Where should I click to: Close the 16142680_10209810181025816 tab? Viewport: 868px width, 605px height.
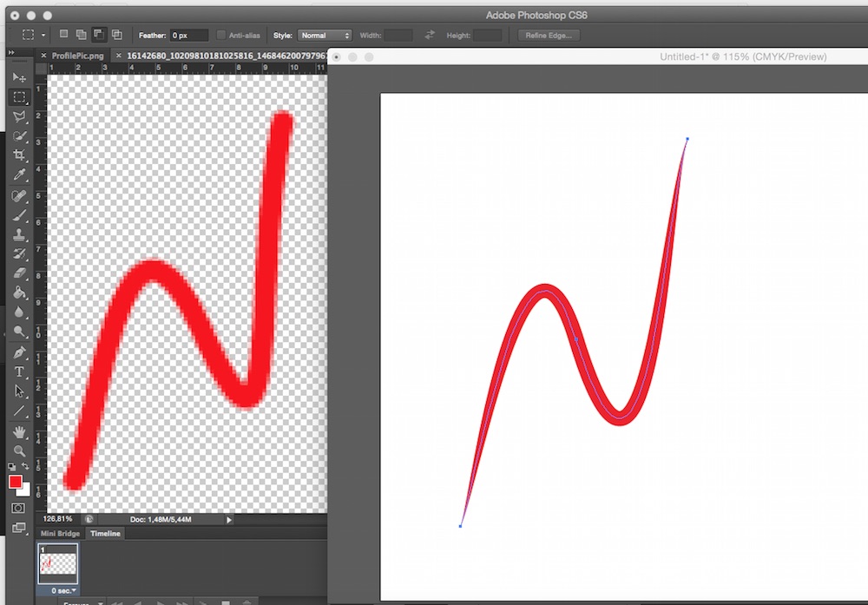tap(118, 56)
